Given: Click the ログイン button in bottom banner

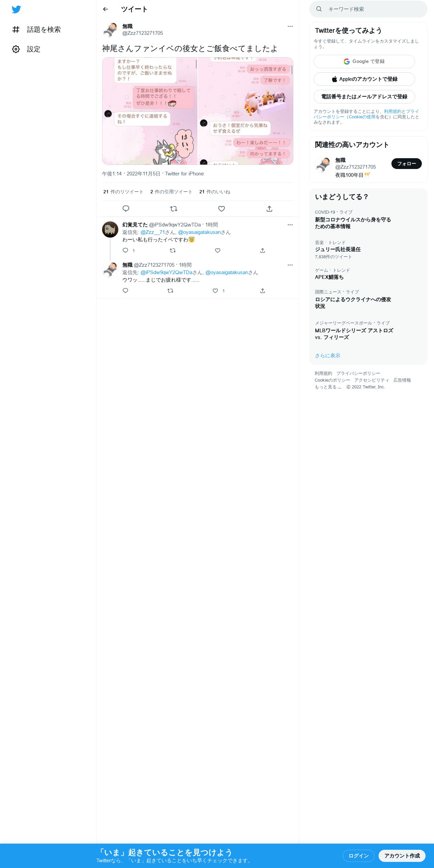Looking at the screenshot, I should 358,855.
